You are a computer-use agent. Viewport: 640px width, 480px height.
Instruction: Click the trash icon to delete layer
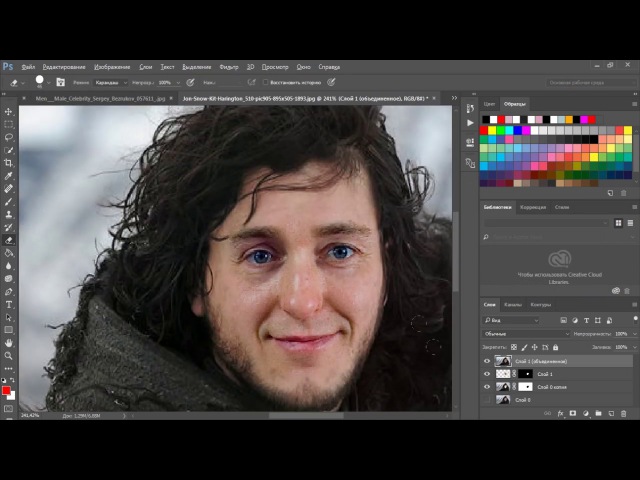pyautogui.click(x=622, y=412)
